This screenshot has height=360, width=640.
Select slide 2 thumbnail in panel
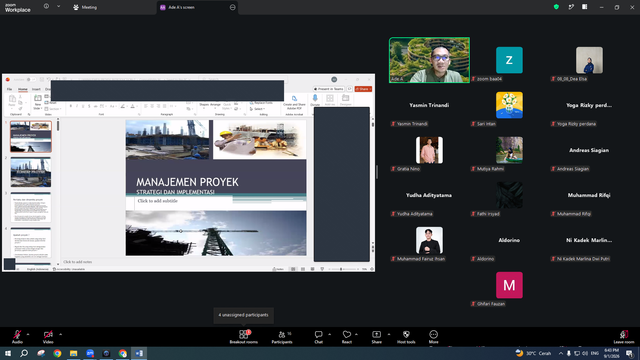point(31,172)
